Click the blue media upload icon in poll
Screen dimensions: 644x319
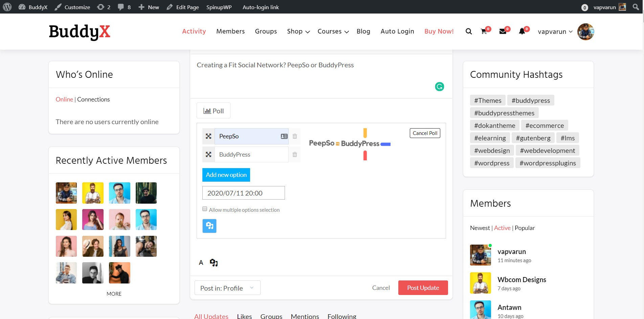[209, 226]
